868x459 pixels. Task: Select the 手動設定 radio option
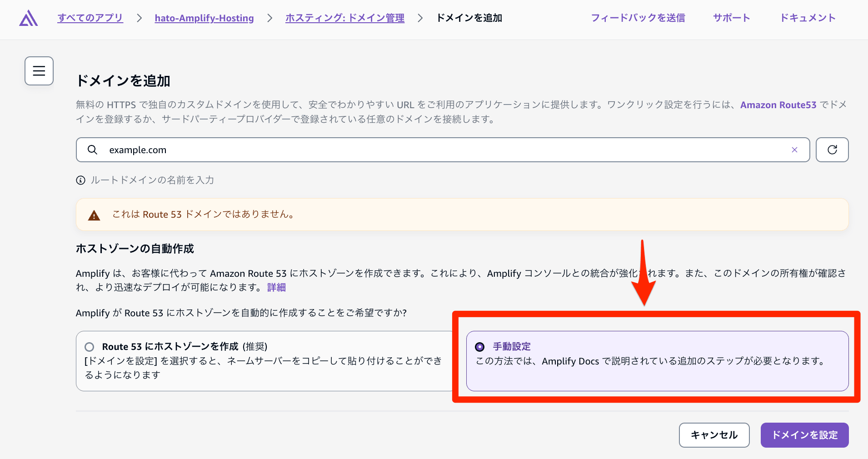[x=479, y=347]
